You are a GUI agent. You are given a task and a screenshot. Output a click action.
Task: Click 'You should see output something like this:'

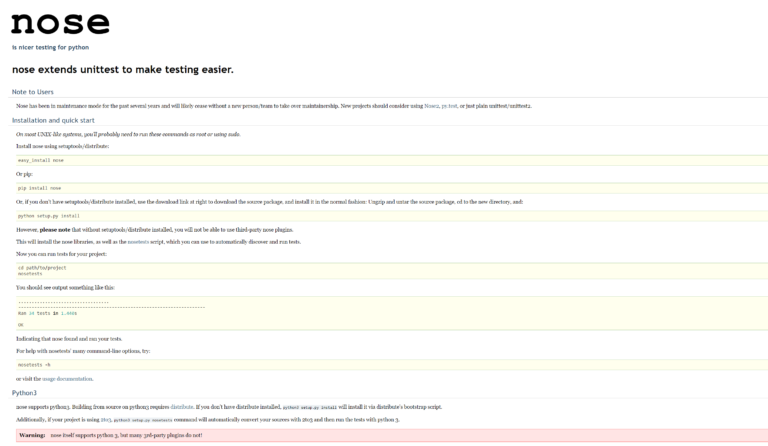[x=65, y=288]
